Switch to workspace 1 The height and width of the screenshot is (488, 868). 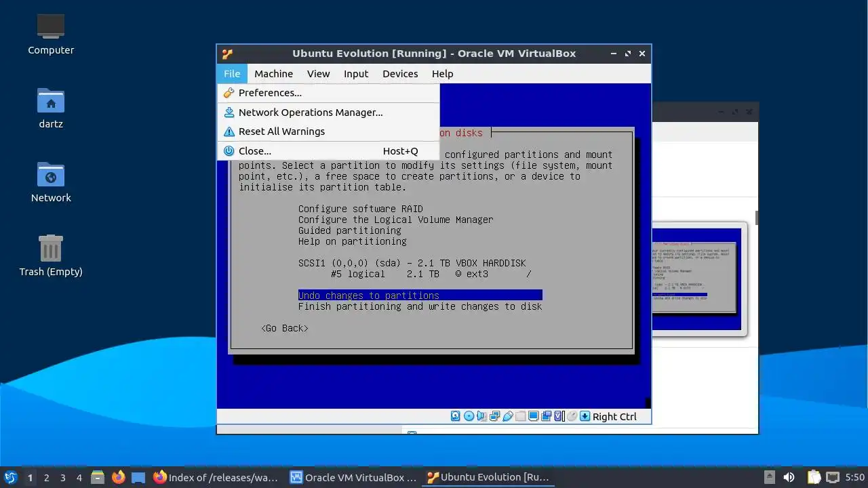(30, 478)
